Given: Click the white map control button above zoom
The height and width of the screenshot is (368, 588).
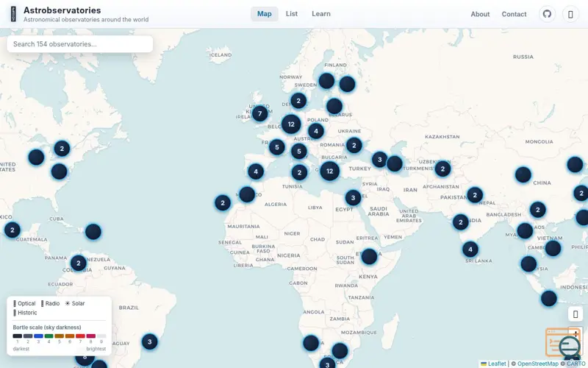Looking at the screenshot, I should coord(576,314).
